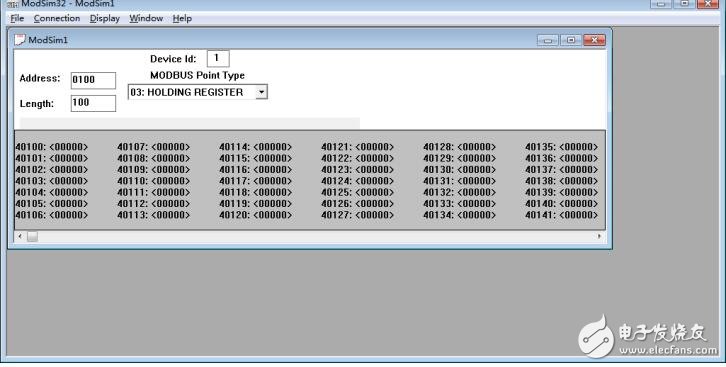726x367 pixels.
Task: Click the horizontal scrollbar thumb
Action: [32, 236]
